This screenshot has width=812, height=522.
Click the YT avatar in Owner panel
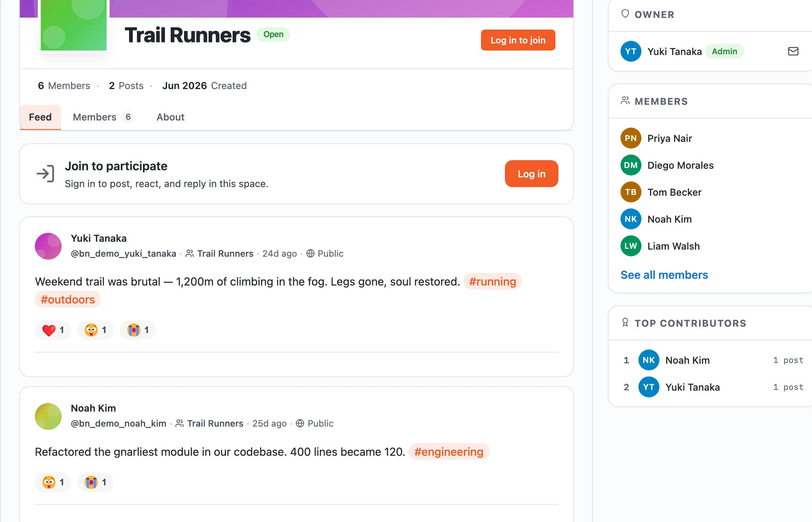(x=631, y=51)
